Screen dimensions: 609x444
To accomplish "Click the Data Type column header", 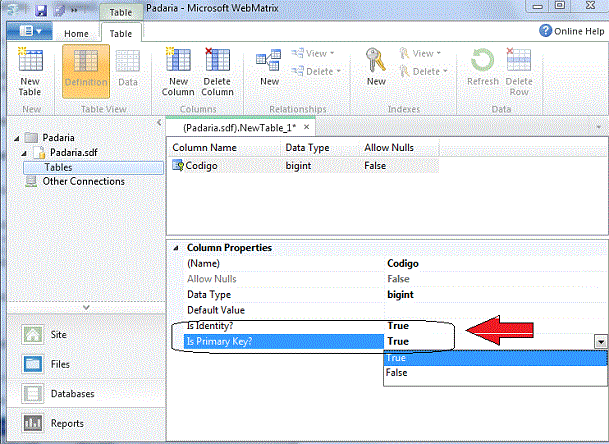I will (x=320, y=148).
